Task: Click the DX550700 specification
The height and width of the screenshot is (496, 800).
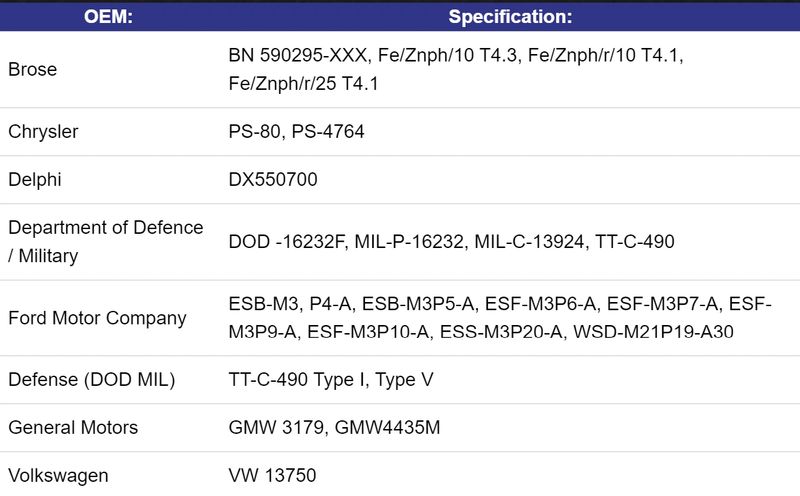Action: 273,180
